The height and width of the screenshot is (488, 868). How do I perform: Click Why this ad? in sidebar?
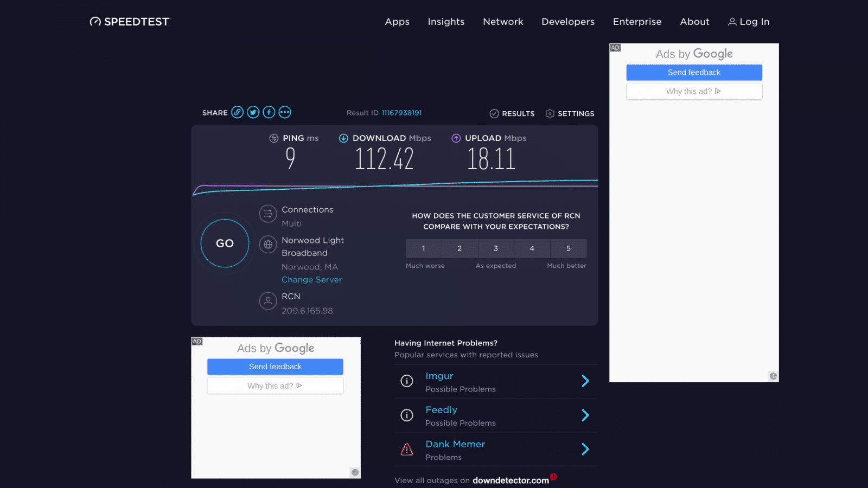click(x=694, y=91)
